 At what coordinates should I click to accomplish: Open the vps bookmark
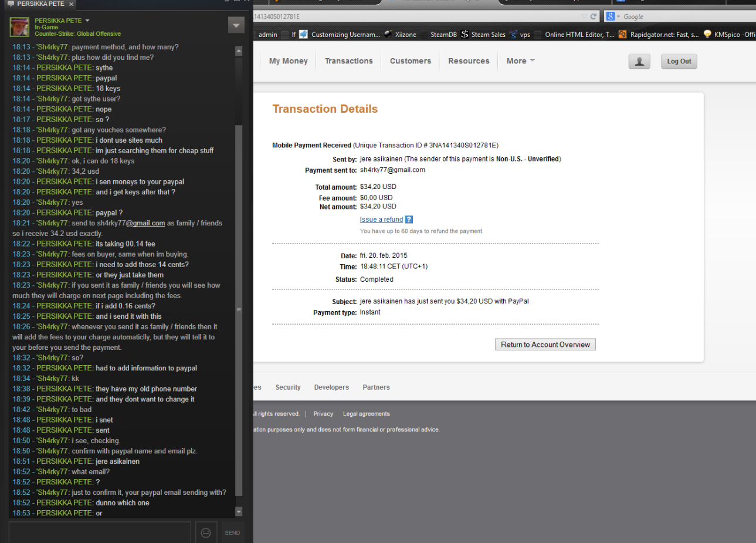coord(520,35)
